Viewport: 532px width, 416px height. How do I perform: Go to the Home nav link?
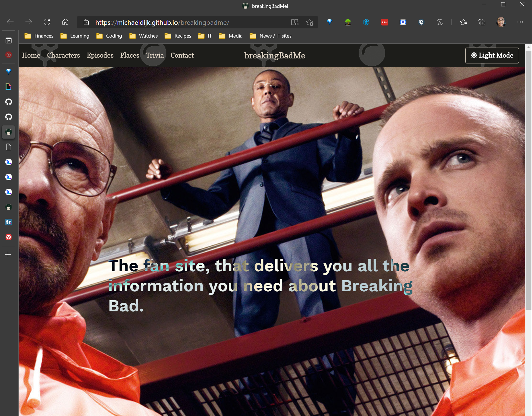point(31,55)
